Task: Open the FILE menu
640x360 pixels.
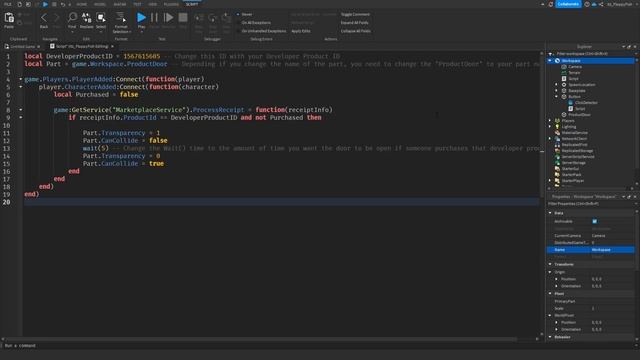Action: tap(8, 4)
